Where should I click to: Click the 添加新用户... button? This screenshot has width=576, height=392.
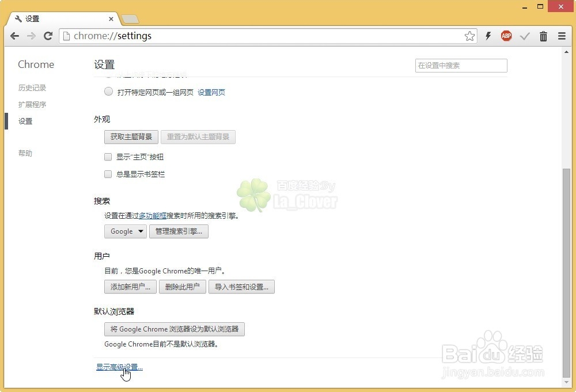tap(130, 287)
